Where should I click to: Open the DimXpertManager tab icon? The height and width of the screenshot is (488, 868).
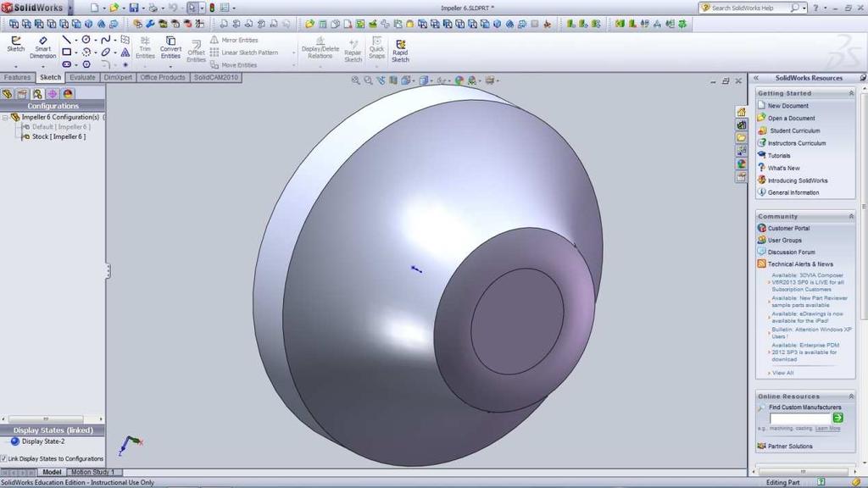[53, 93]
